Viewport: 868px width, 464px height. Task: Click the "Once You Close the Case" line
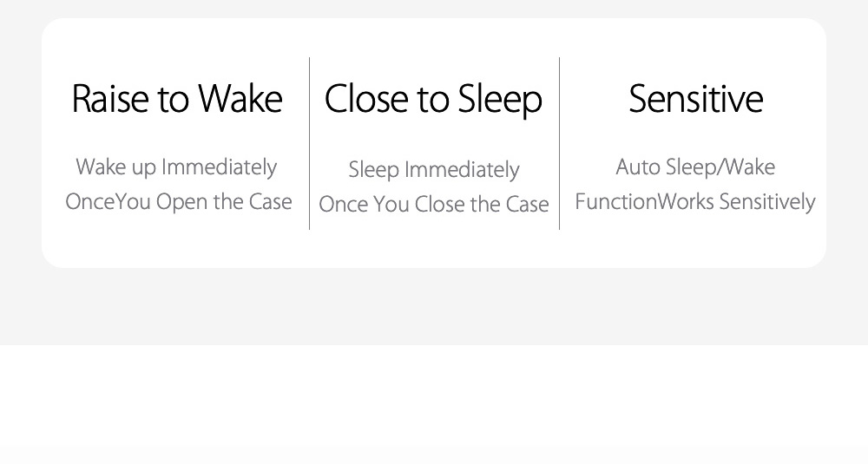(x=433, y=205)
